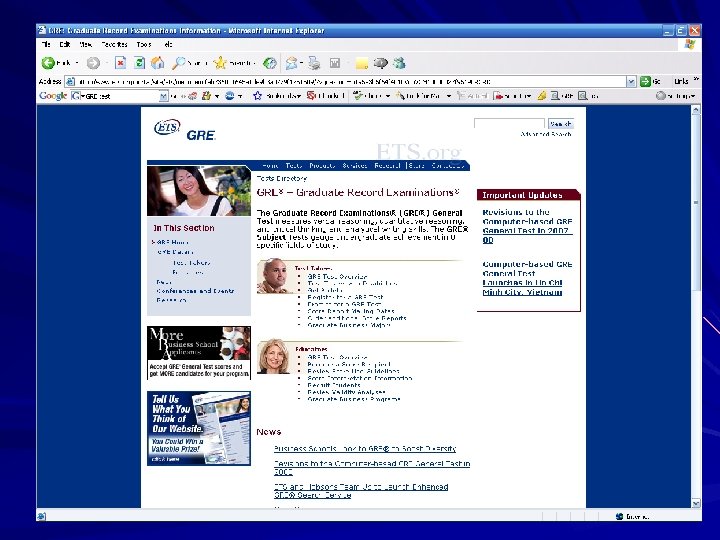This screenshot has width=720, height=540.
Task: Click the Google logo on the toolbar
Action: [x=53, y=96]
